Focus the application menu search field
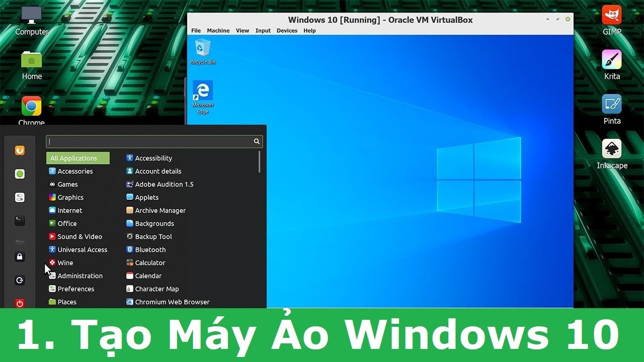Screen dimensions: 644x362 coord(154,142)
